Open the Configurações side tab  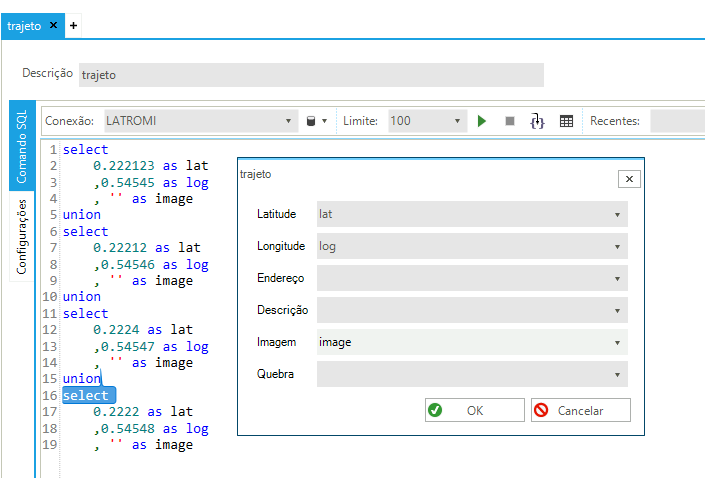21,236
